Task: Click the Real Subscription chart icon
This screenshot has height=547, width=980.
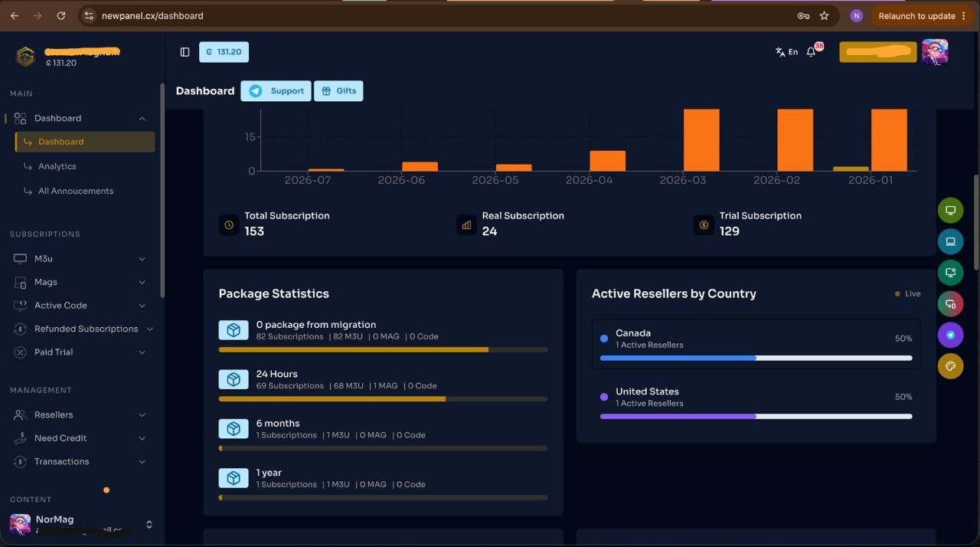Action: tap(466, 225)
